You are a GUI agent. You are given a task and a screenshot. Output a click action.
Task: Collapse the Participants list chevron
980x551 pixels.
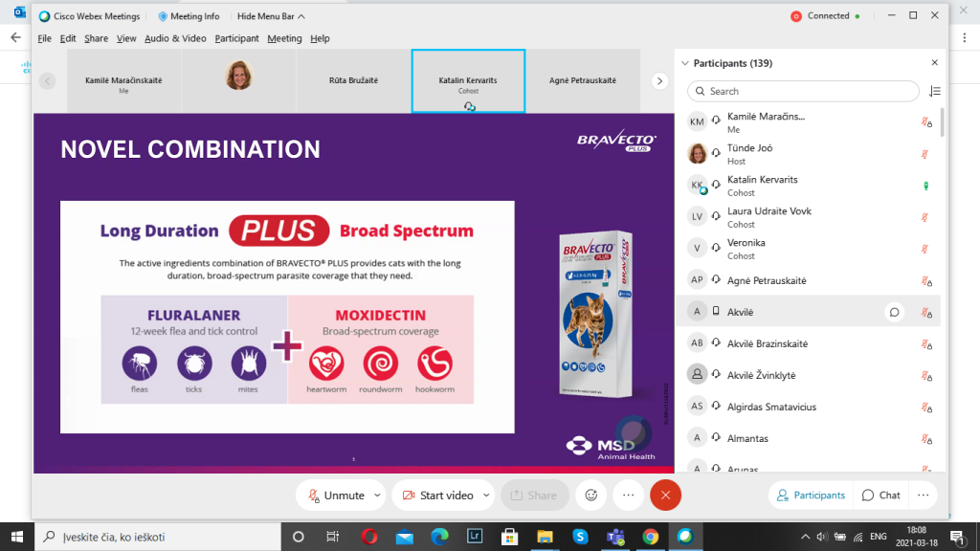pyautogui.click(x=684, y=63)
